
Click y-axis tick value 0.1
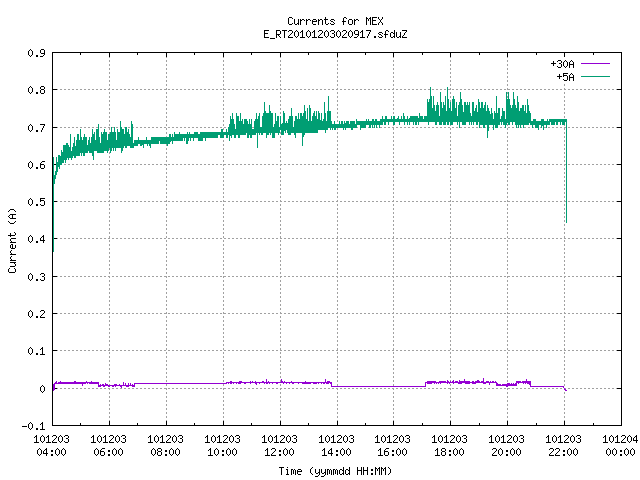point(36,351)
